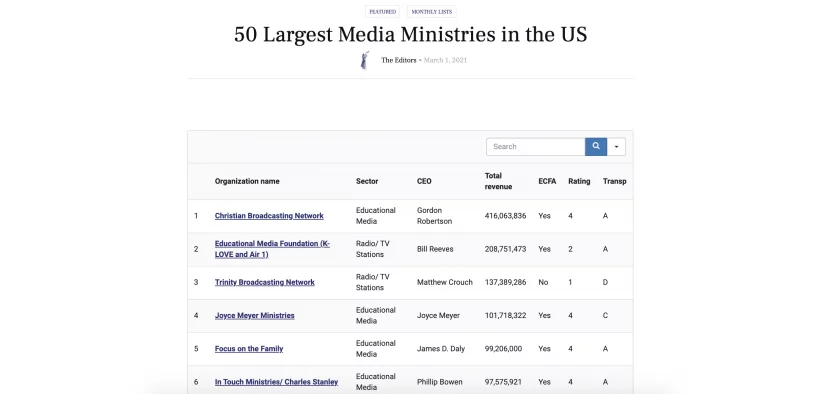Click CEO cell 'James D. Daly'
The height and width of the screenshot is (394, 820).
tap(441, 348)
